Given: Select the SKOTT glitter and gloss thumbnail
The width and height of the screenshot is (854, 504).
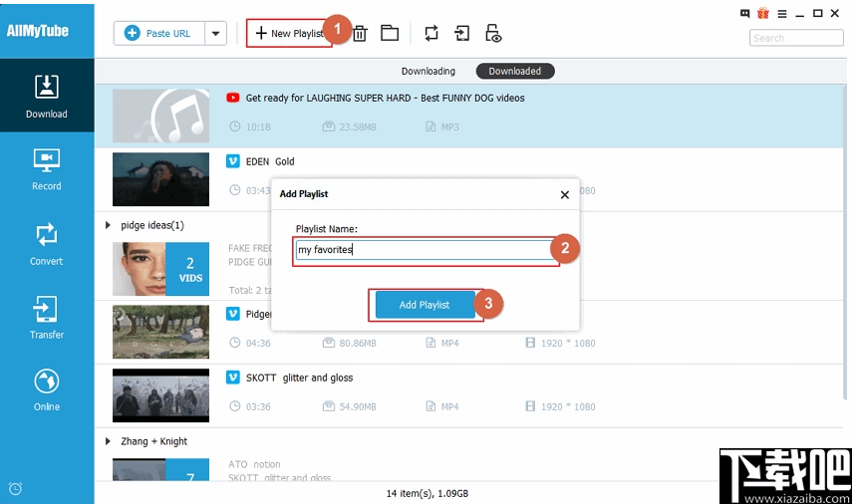Looking at the screenshot, I should pyautogui.click(x=160, y=395).
